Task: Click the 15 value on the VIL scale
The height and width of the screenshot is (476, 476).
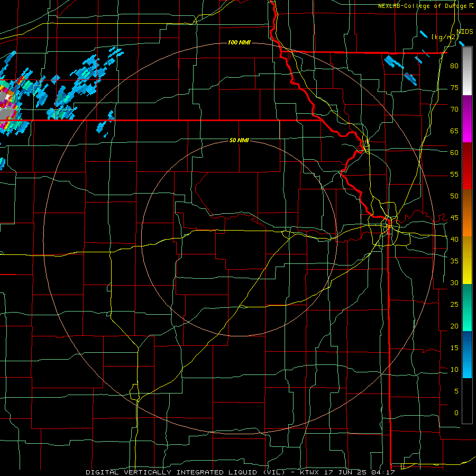Action: tap(454, 348)
